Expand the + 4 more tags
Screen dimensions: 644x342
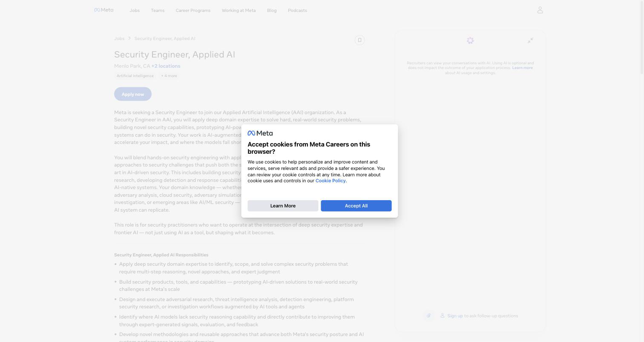tap(169, 76)
